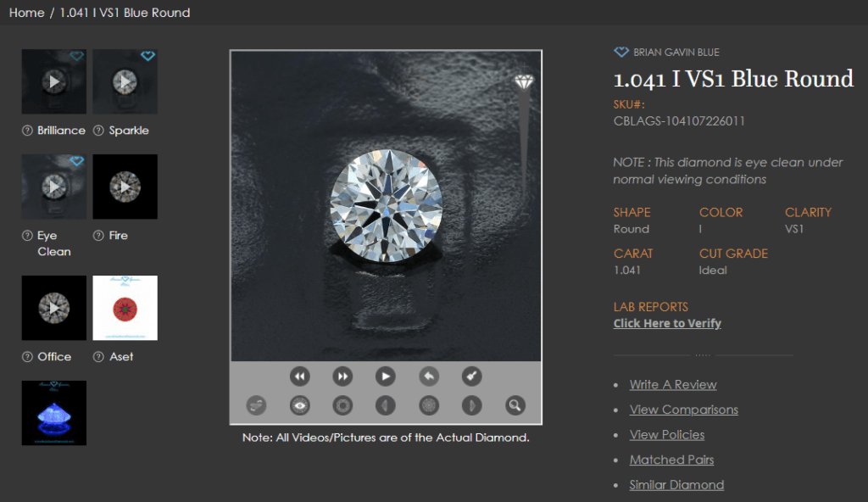This screenshot has width=868, height=502.
Task: Toggle the heart on the Sparkle thumbnail
Action: point(148,56)
